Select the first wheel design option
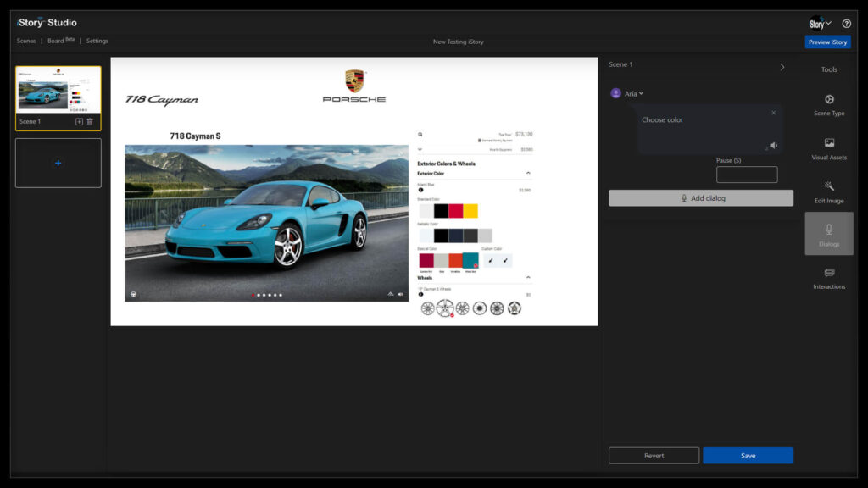Screen dimensions: 868x488 [427, 308]
